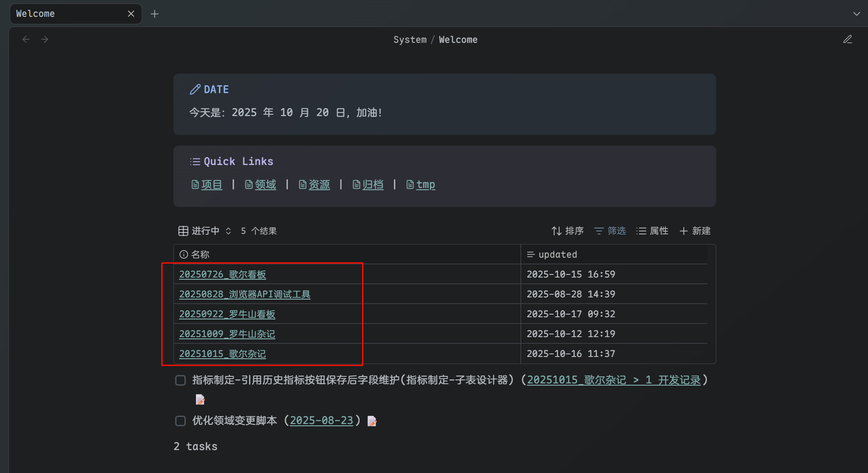
Task: Check the 优化领域变更脚本 task checkbox
Action: pyautogui.click(x=180, y=421)
